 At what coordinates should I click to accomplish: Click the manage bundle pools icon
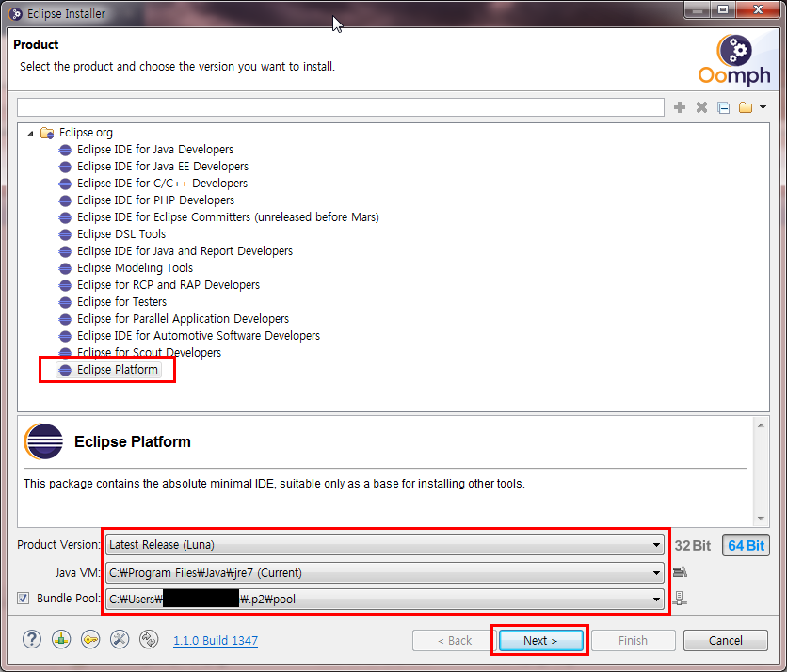click(679, 599)
